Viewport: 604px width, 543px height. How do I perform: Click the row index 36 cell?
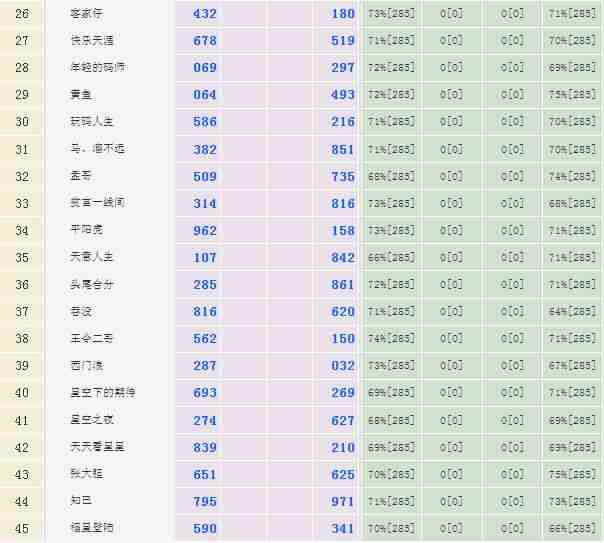tap(22, 284)
